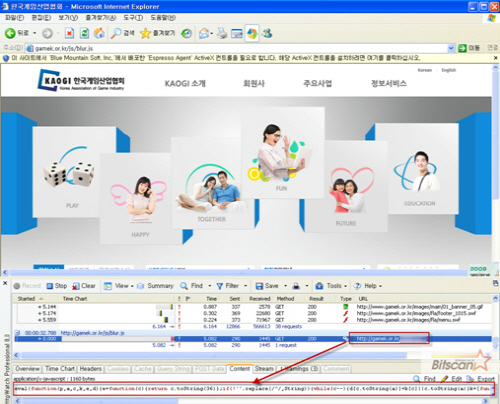This screenshot has width=500, height=404.
Task: Switch to the Stream tab
Action: 264,369
